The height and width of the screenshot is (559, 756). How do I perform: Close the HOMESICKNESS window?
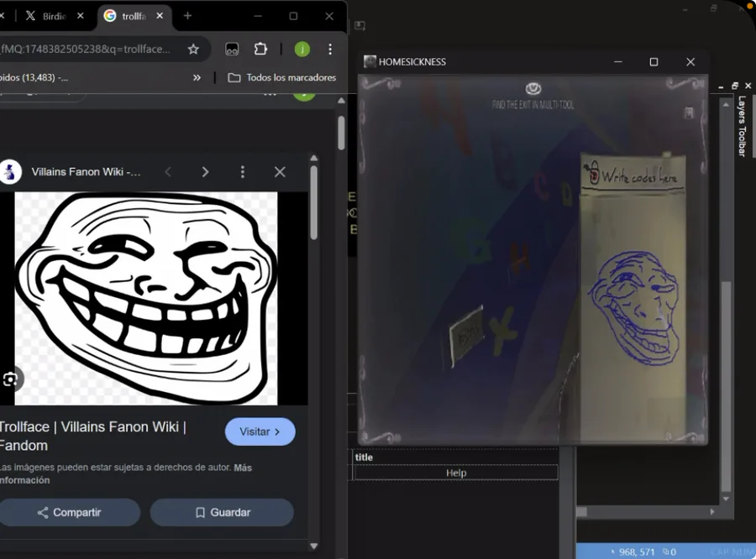click(x=690, y=61)
